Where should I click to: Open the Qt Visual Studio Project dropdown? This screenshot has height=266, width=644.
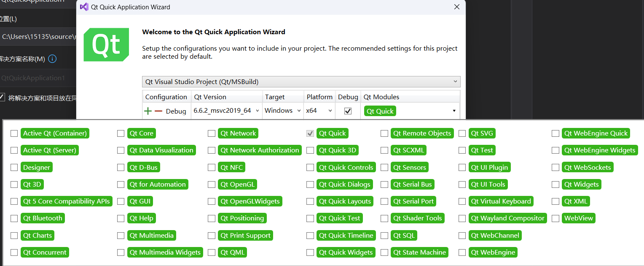(x=301, y=81)
